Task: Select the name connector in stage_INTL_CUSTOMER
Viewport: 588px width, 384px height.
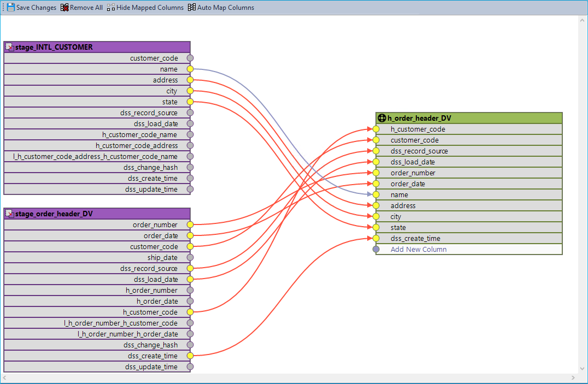Action: tap(190, 69)
